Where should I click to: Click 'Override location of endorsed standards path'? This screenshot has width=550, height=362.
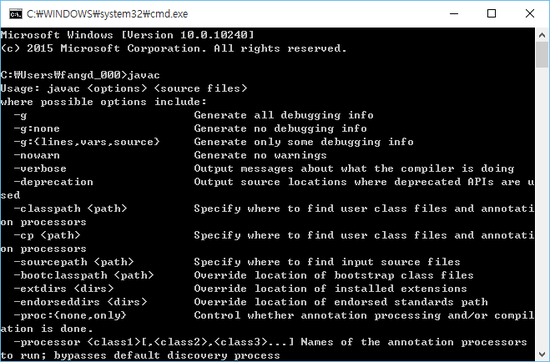click(x=341, y=302)
